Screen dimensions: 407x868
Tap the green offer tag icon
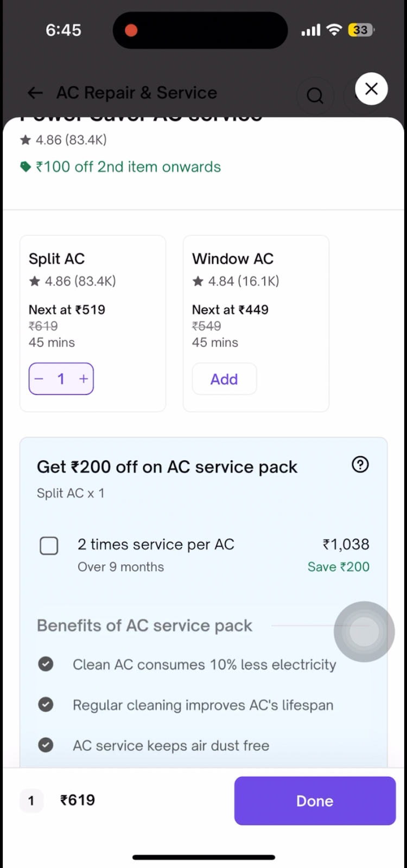pos(26,167)
